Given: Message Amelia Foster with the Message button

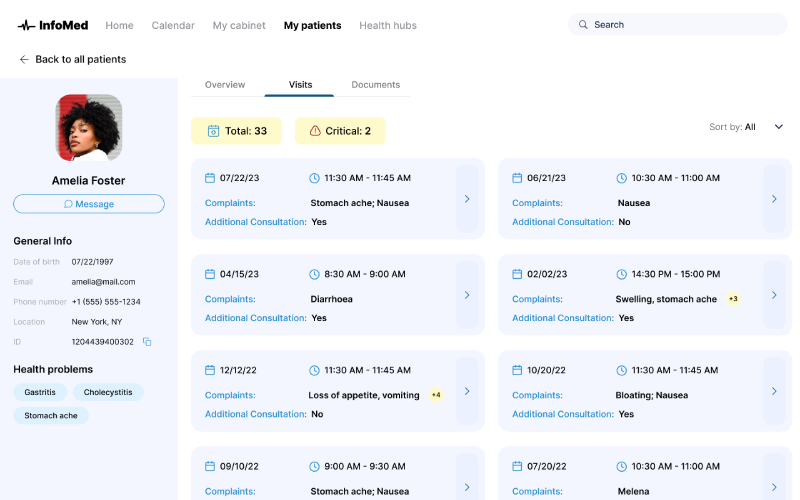Looking at the screenshot, I should tap(89, 204).
